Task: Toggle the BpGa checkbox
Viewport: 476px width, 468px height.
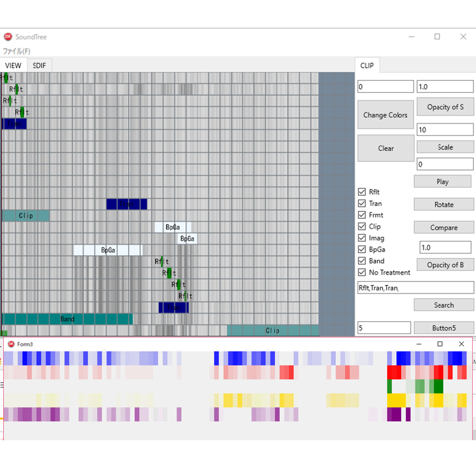Action: pos(362,250)
